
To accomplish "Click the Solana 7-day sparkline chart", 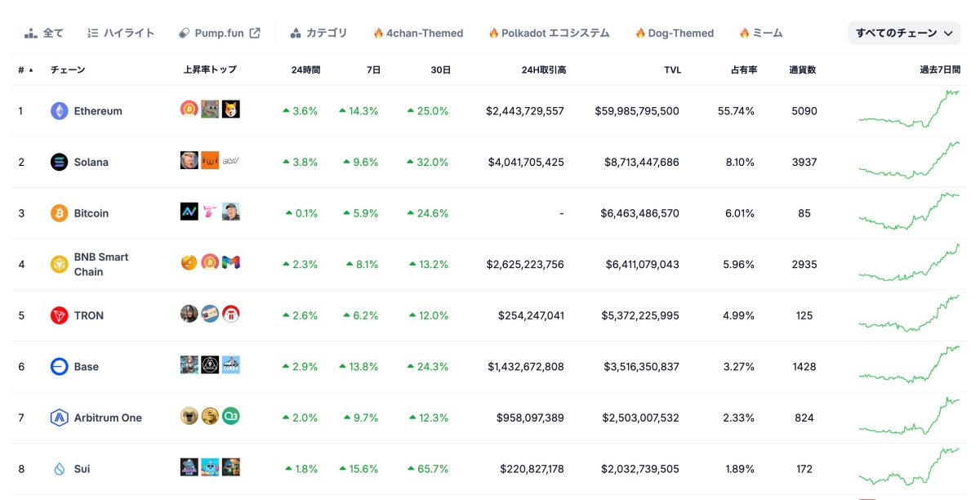I will 909,160.
